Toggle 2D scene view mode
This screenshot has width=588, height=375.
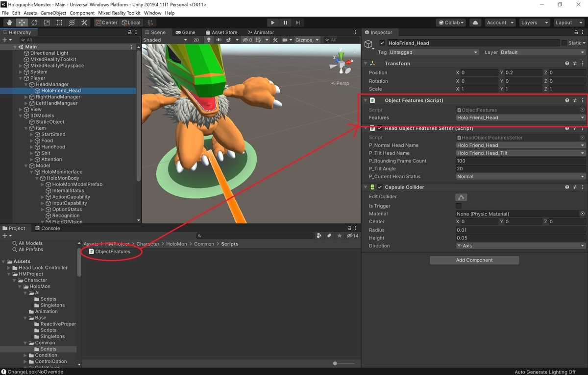coord(196,40)
